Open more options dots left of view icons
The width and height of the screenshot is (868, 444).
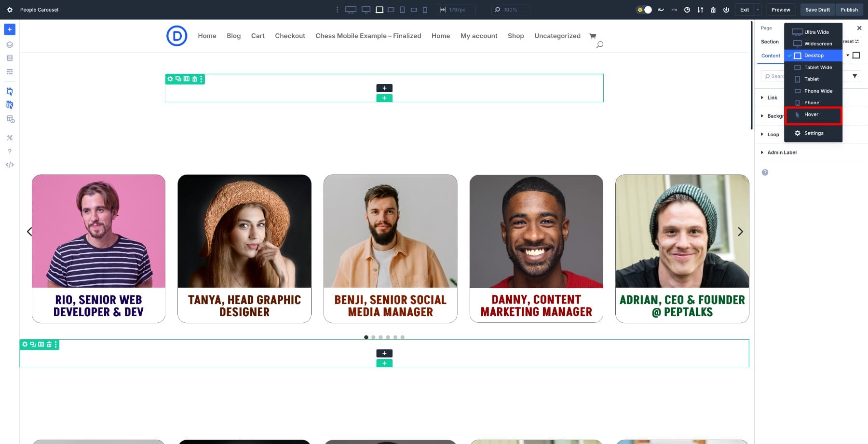pos(337,10)
